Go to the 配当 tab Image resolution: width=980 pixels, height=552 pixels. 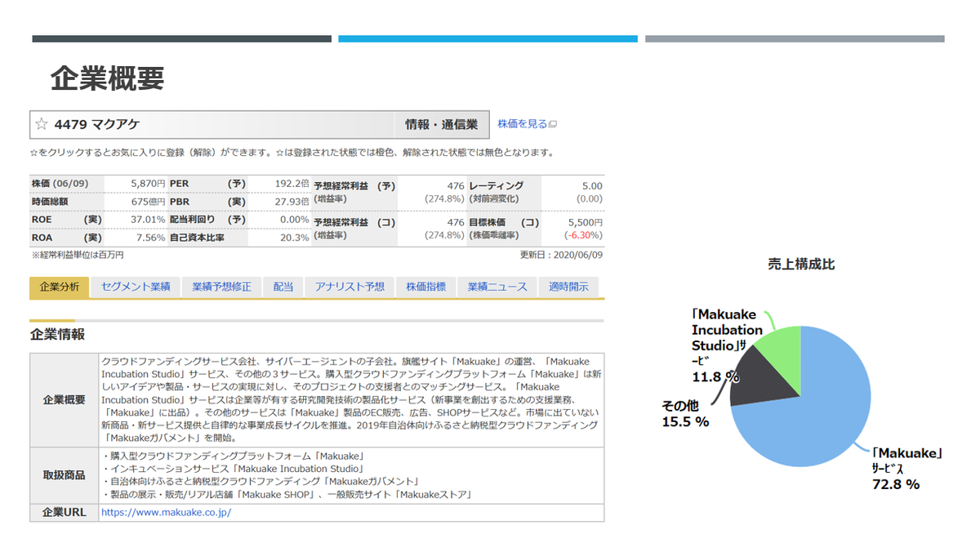click(283, 287)
